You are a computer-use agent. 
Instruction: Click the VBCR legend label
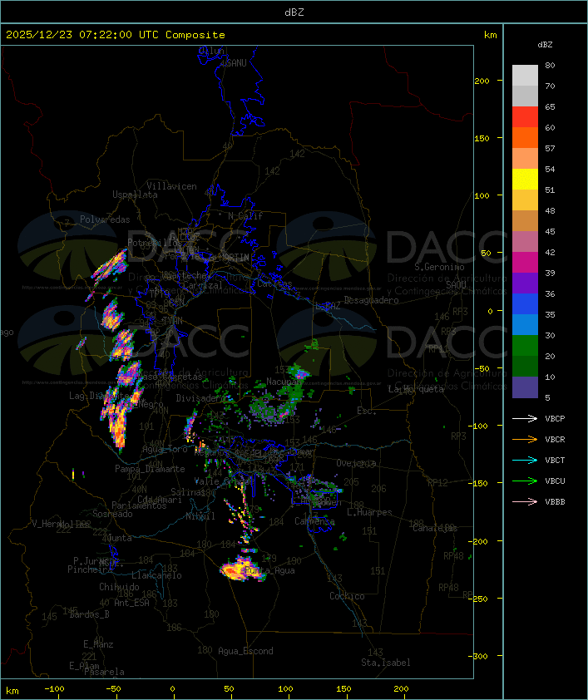[555, 440]
